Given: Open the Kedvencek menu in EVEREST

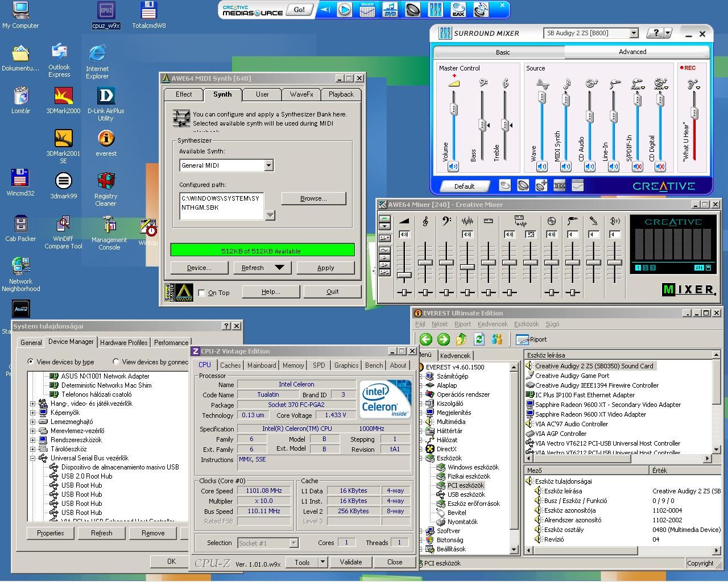Looking at the screenshot, I should coord(493,324).
